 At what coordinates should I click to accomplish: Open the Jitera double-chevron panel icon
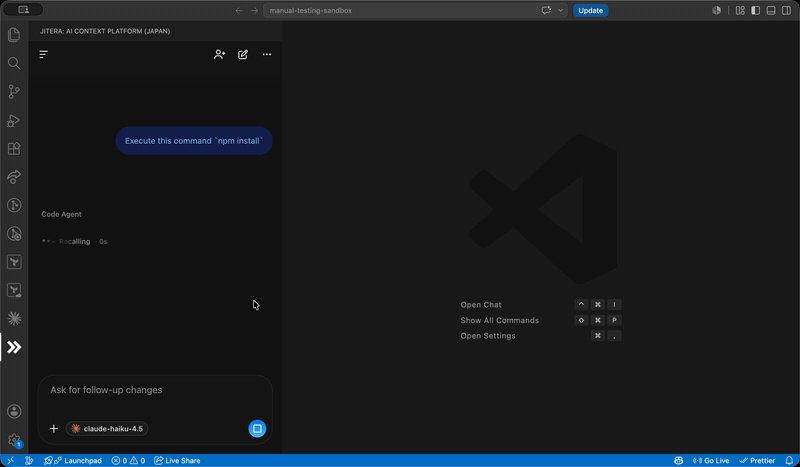pos(14,347)
